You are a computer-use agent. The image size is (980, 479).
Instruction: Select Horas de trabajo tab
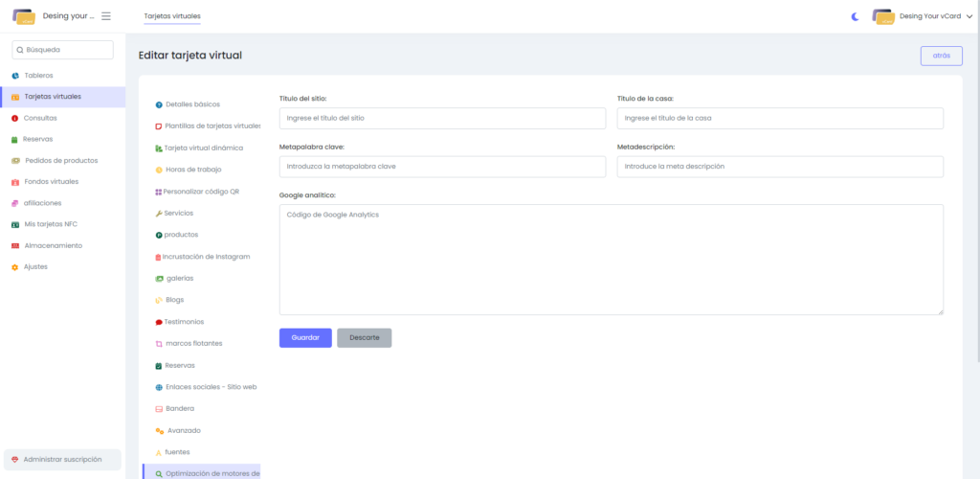pos(192,170)
